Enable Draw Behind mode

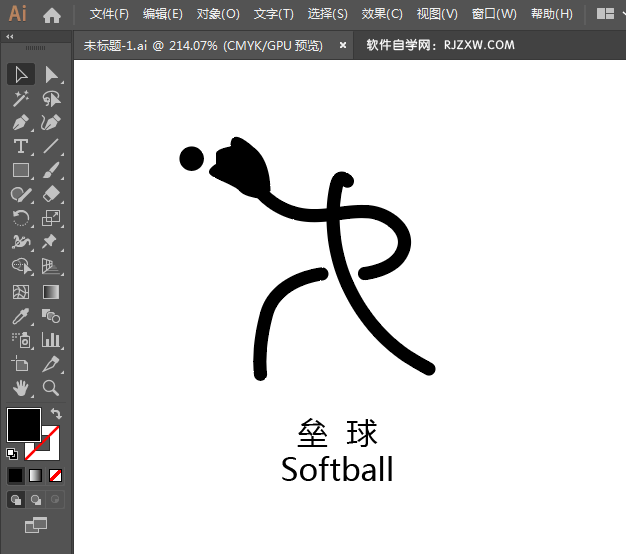[36, 500]
